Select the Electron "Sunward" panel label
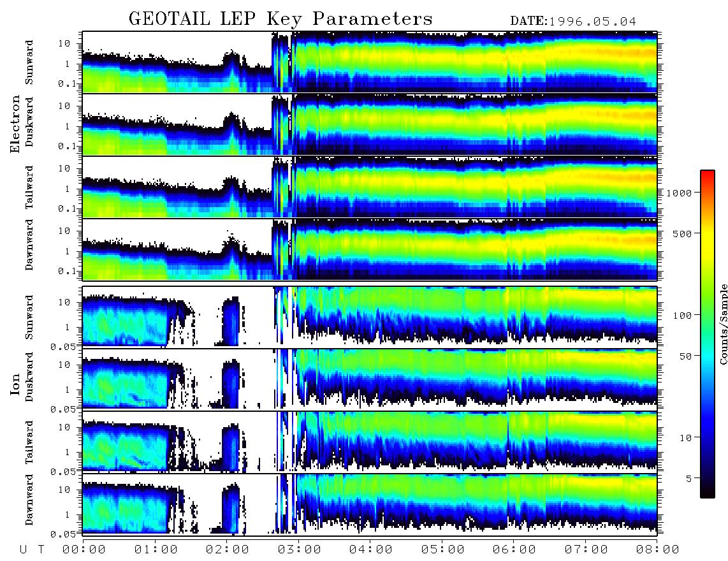Image resolution: width=728 pixels, height=561 pixels. click(x=29, y=62)
